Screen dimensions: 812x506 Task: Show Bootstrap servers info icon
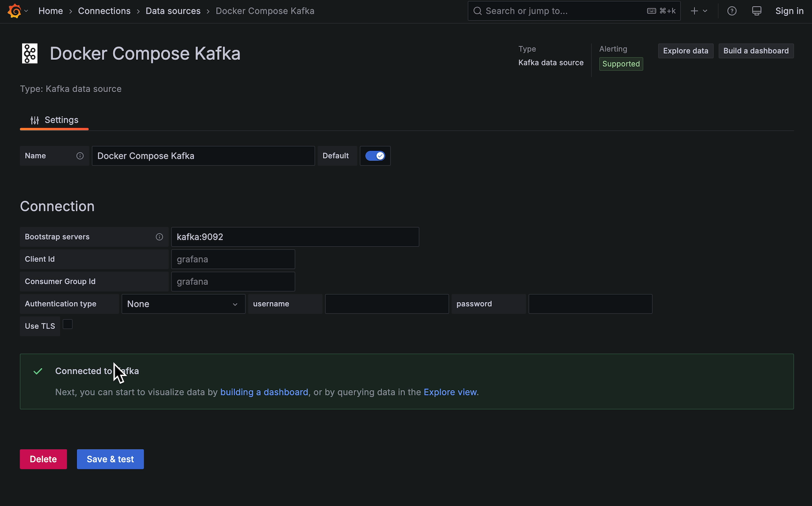click(x=159, y=237)
